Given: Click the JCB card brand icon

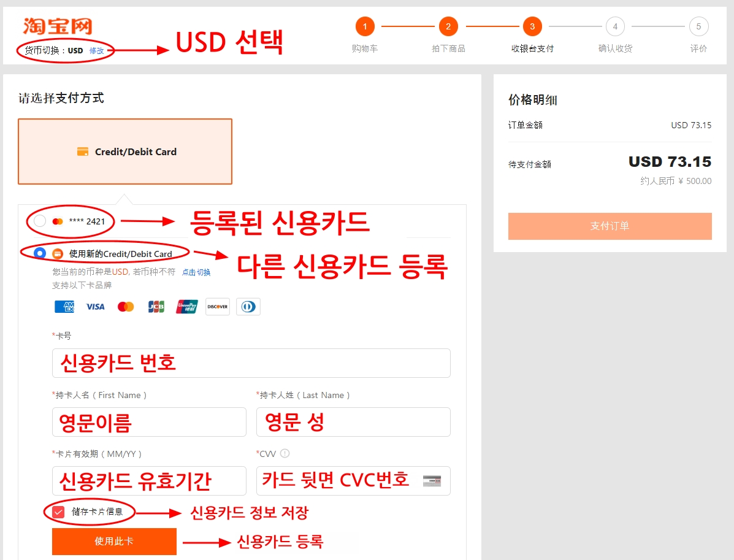Looking at the screenshot, I should tap(156, 307).
